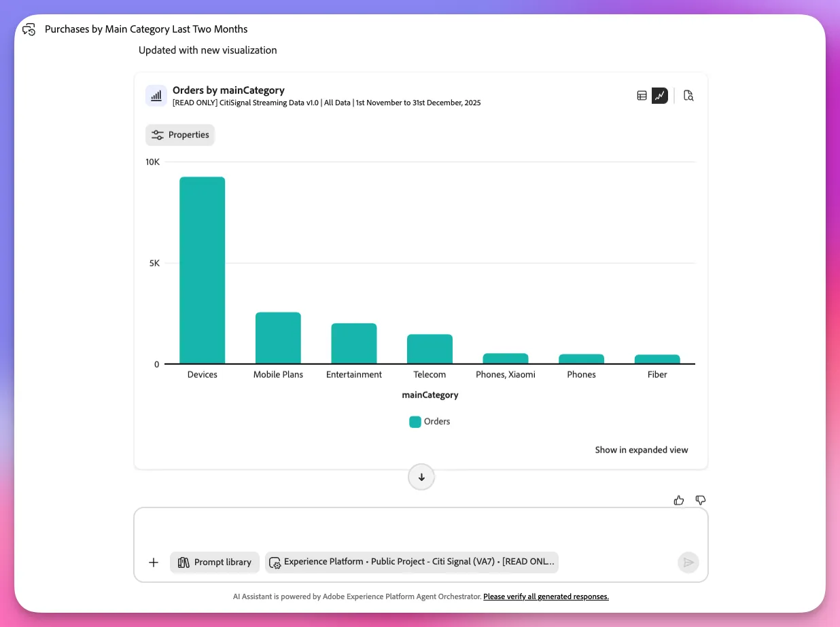Open the data inspection document-search icon
Image resolution: width=840 pixels, height=627 pixels.
[x=688, y=96]
